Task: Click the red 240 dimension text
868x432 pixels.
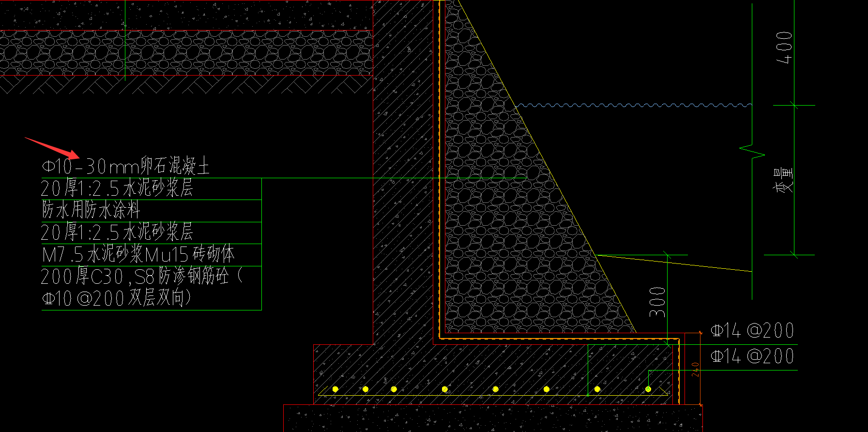Action: [696, 370]
